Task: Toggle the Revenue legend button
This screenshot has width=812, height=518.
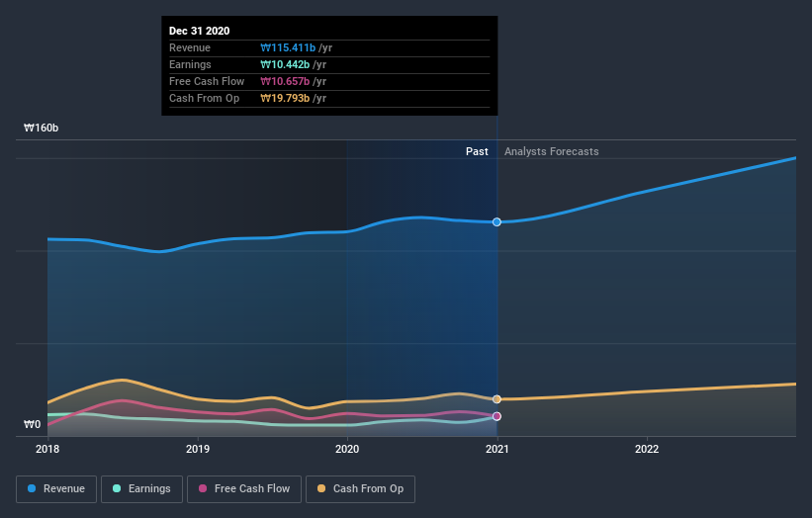Action: tap(56, 489)
